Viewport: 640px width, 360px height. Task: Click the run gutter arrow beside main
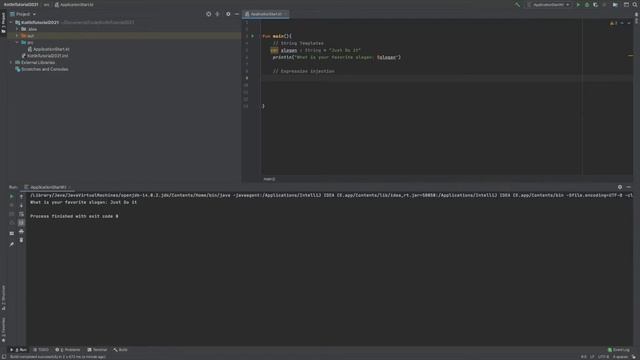[253, 36]
